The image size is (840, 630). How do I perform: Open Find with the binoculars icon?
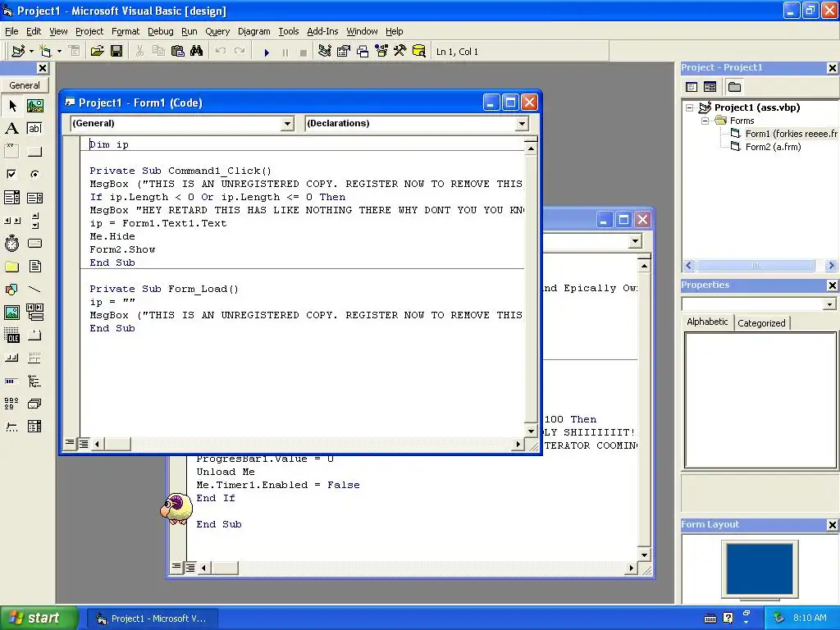pyautogui.click(x=197, y=52)
